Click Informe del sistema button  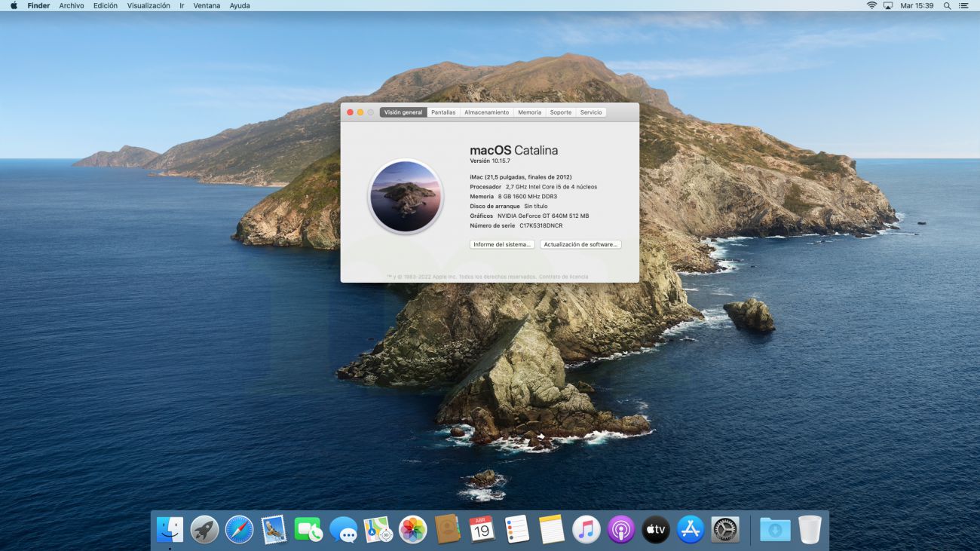point(502,244)
